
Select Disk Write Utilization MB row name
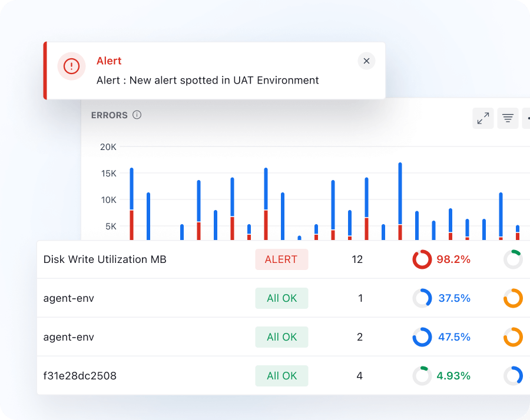(x=105, y=259)
